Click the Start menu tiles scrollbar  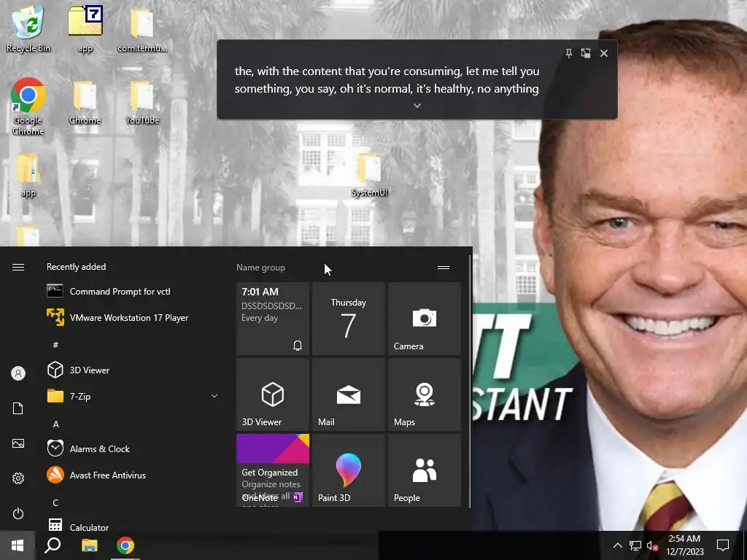pyautogui.click(x=471, y=381)
